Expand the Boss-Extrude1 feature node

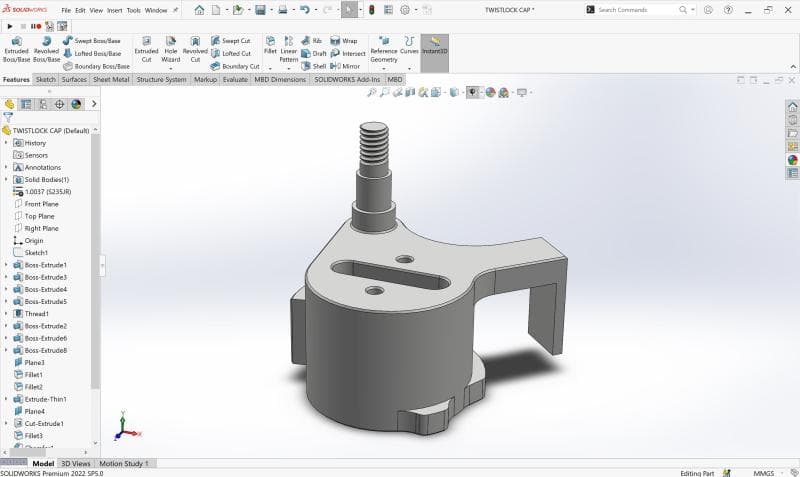click(6, 265)
